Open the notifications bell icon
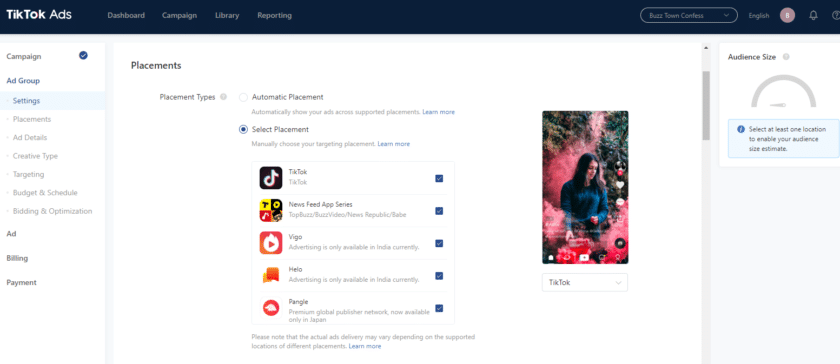The image size is (840, 364). pyautogui.click(x=813, y=16)
